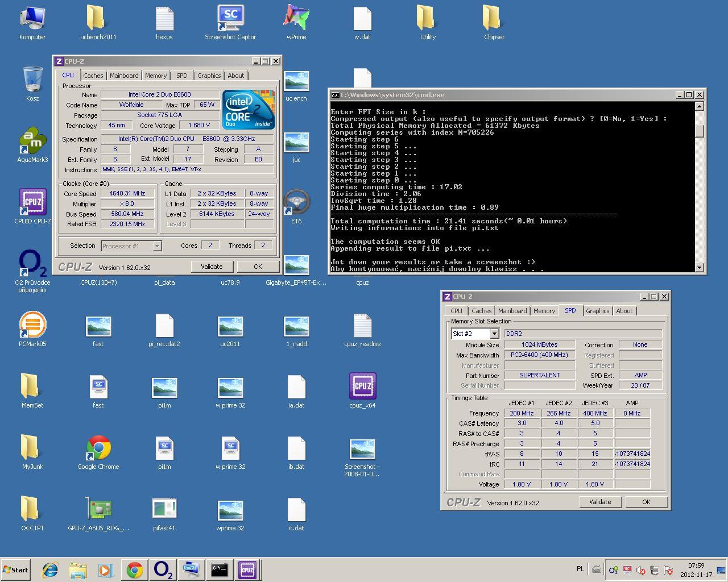The image size is (728, 582).
Task: Click Validate in left CPU-Z window
Action: [212, 267]
